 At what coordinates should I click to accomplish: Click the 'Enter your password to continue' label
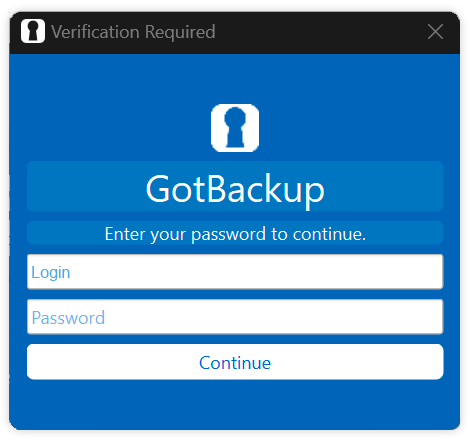tap(235, 233)
